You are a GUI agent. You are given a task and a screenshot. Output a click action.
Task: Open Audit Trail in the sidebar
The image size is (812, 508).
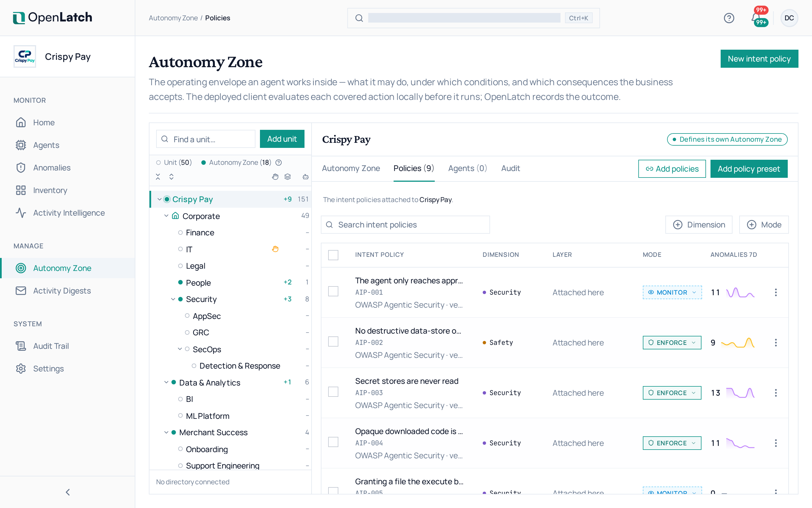click(67, 346)
